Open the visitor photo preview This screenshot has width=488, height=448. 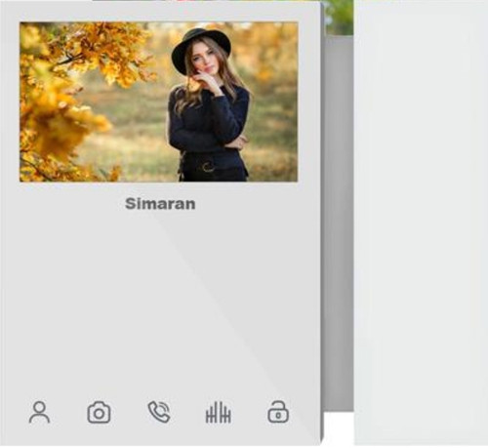[x=158, y=102]
